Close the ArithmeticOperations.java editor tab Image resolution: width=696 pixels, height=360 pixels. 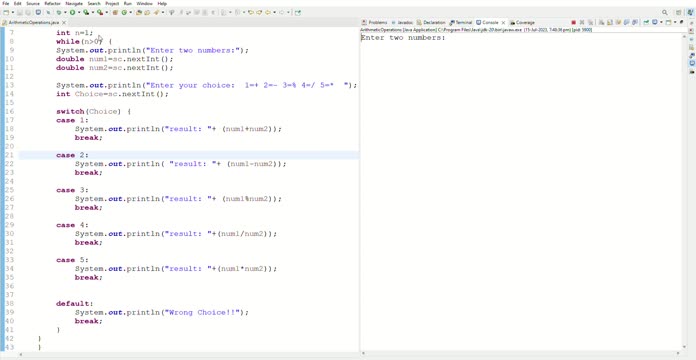(64, 22)
